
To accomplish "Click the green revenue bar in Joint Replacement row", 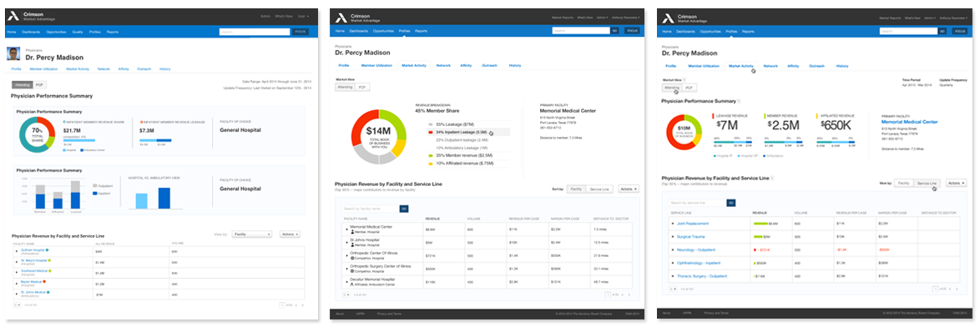I will pos(760,223).
